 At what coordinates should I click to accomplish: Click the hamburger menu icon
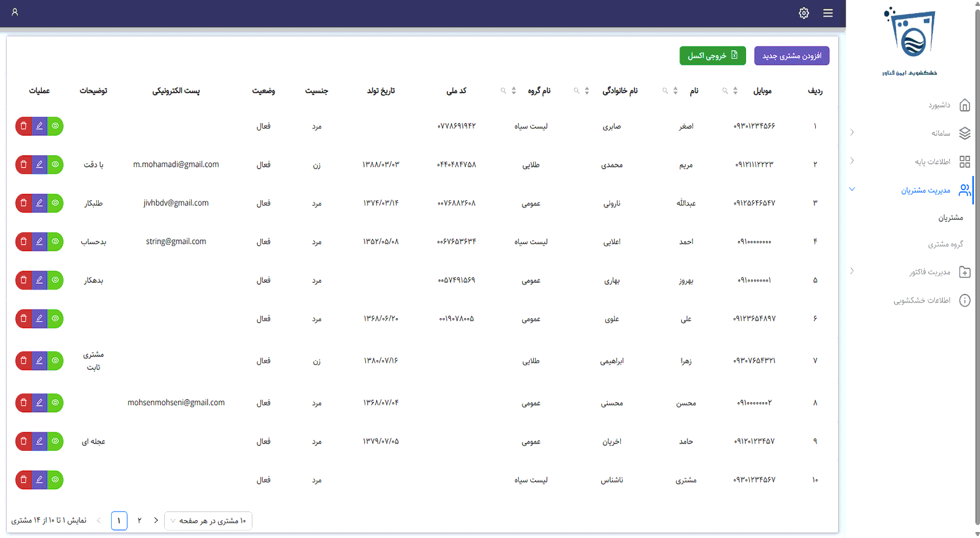tap(828, 13)
